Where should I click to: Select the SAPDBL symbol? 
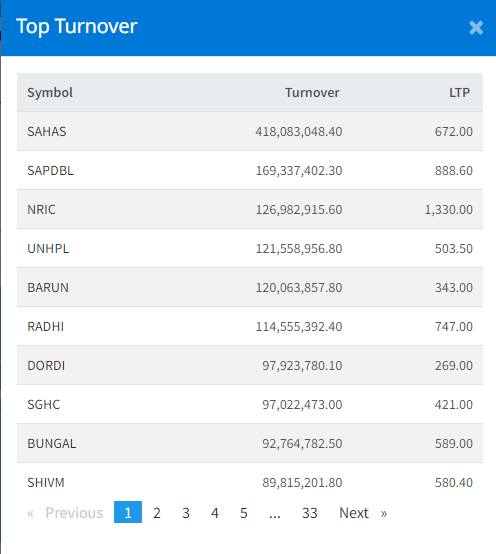point(51,171)
